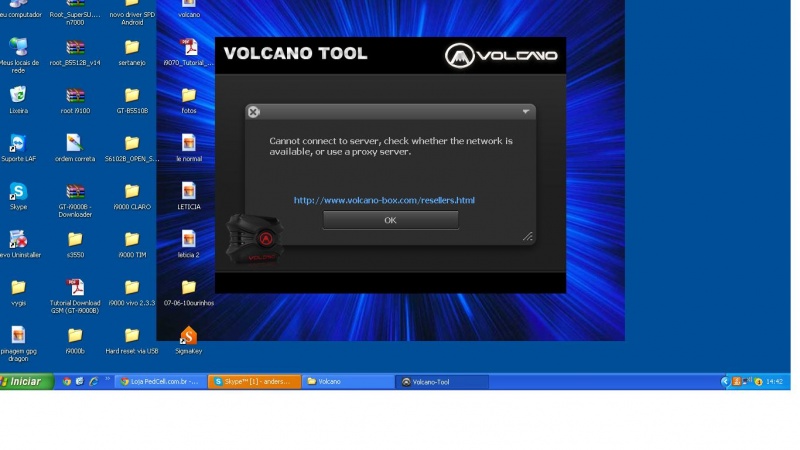The height and width of the screenshot is (450, 800).
Task: Open the sertanejo folder
Action: click(132, 52)
